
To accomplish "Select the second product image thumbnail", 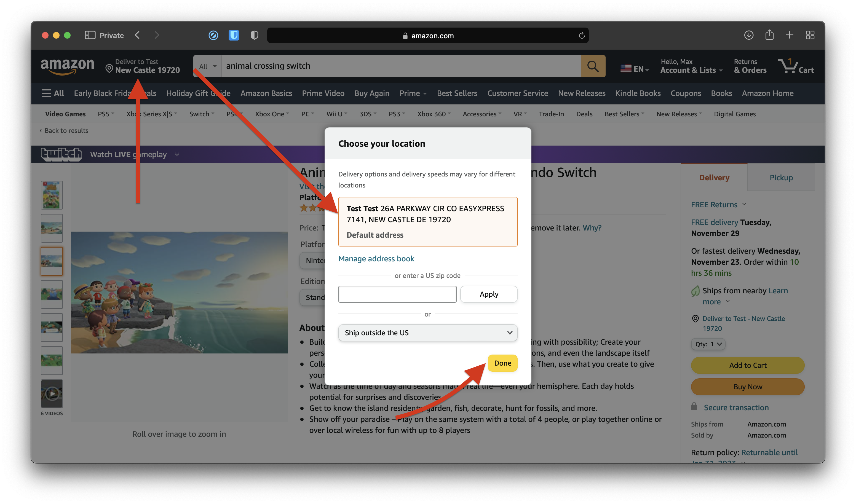I will [x=52, y=228].
